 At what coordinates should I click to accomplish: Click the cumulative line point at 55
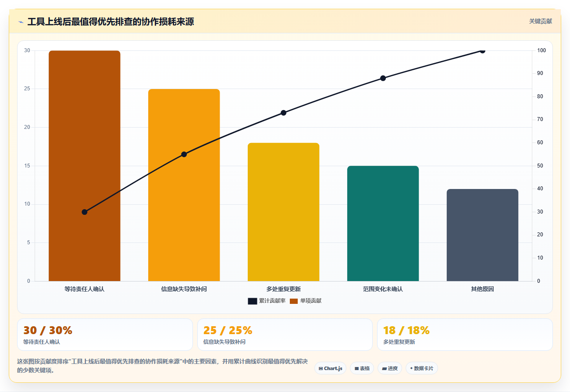pyautogui.click(x=184, y=154)
